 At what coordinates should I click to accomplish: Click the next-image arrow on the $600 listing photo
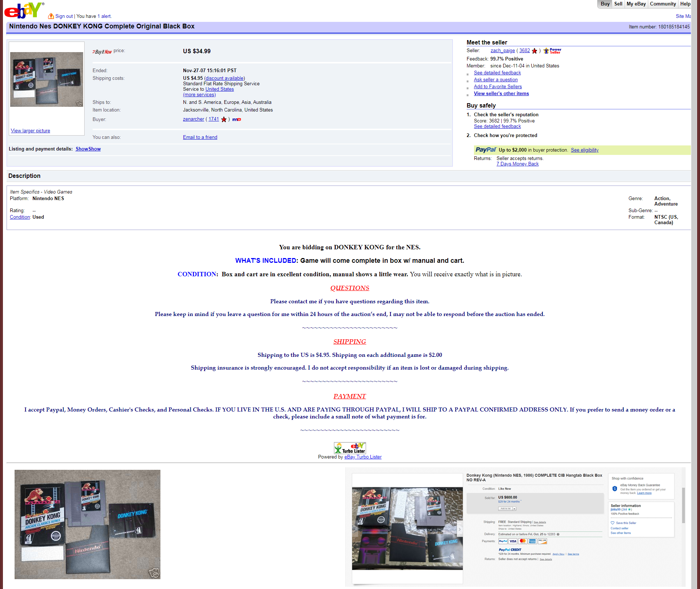click(459, 529)
